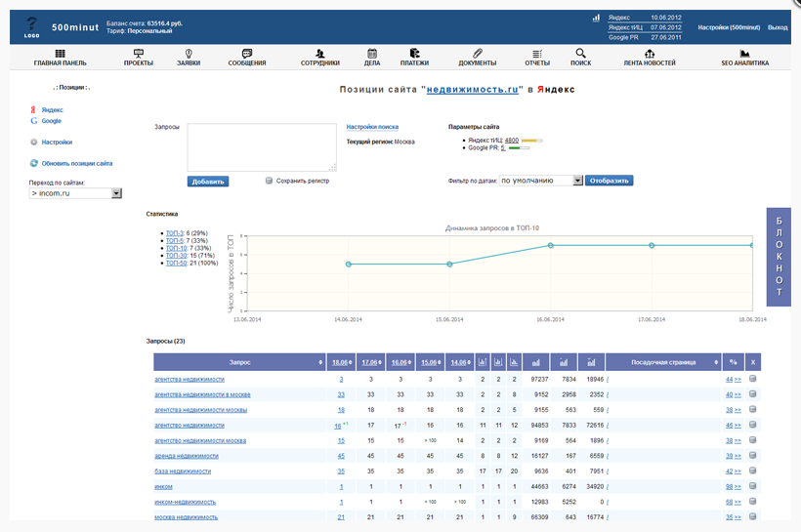Viewport: 801px width, 532px height.
Task: Open the Поиск magnifier icon
Action: 580,54
